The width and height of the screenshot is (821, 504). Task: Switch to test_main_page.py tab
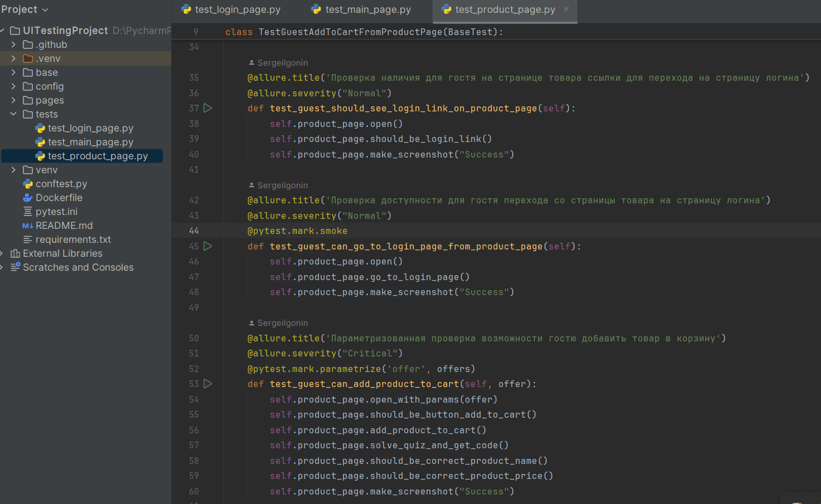(x=361, y=9)
